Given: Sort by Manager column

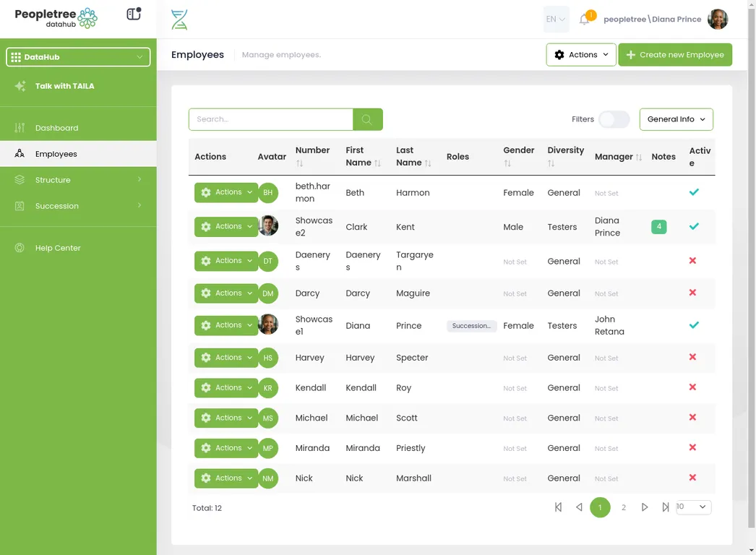Looking at the screenshot, I should click(639, 158).
